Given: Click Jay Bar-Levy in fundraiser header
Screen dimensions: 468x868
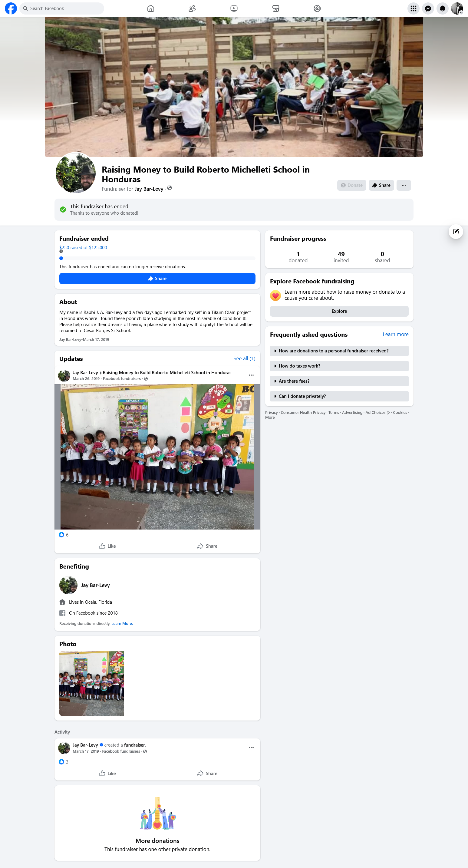Looking at the screenshot, I should point(149,189).
